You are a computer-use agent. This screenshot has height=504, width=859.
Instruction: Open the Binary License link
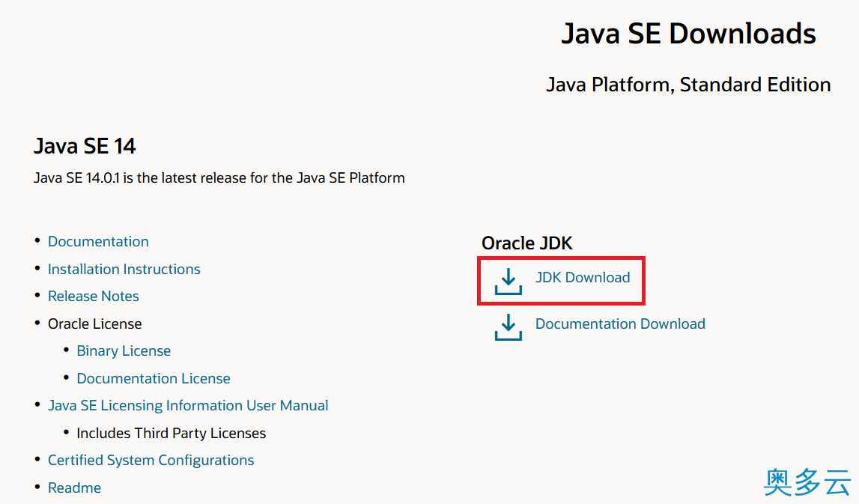pos(124,350)
